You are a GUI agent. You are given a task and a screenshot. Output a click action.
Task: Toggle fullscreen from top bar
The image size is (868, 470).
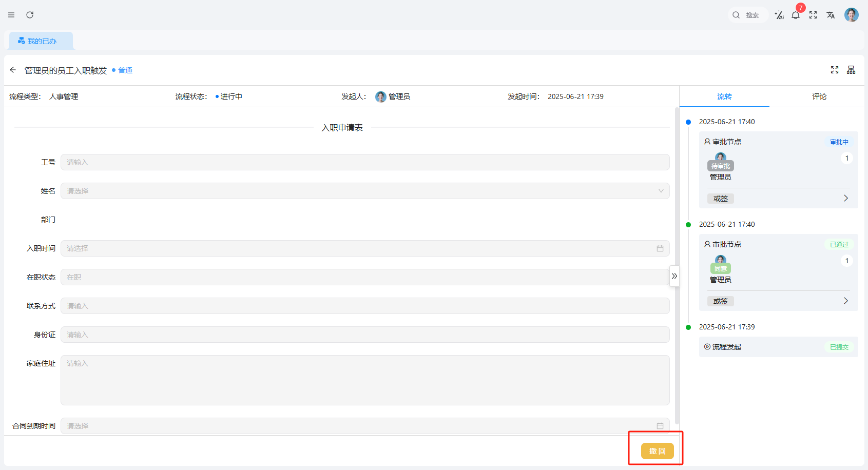813,15
